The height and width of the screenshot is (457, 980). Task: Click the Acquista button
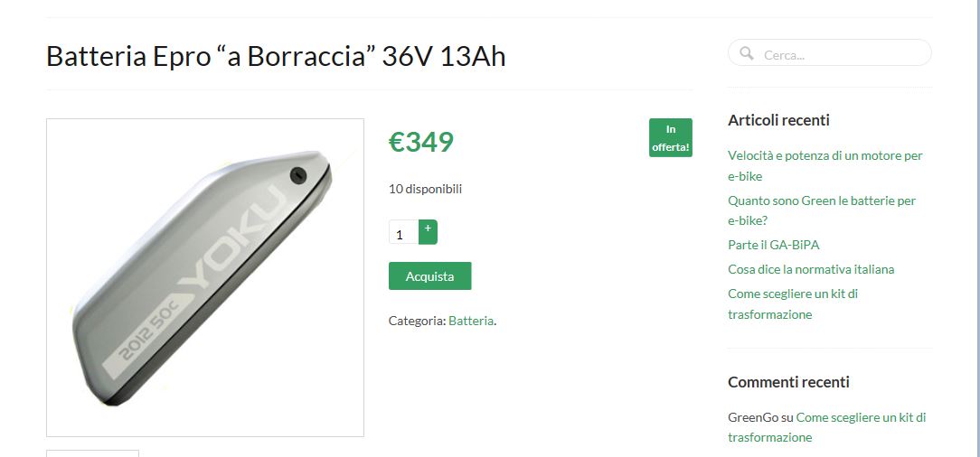430,276
